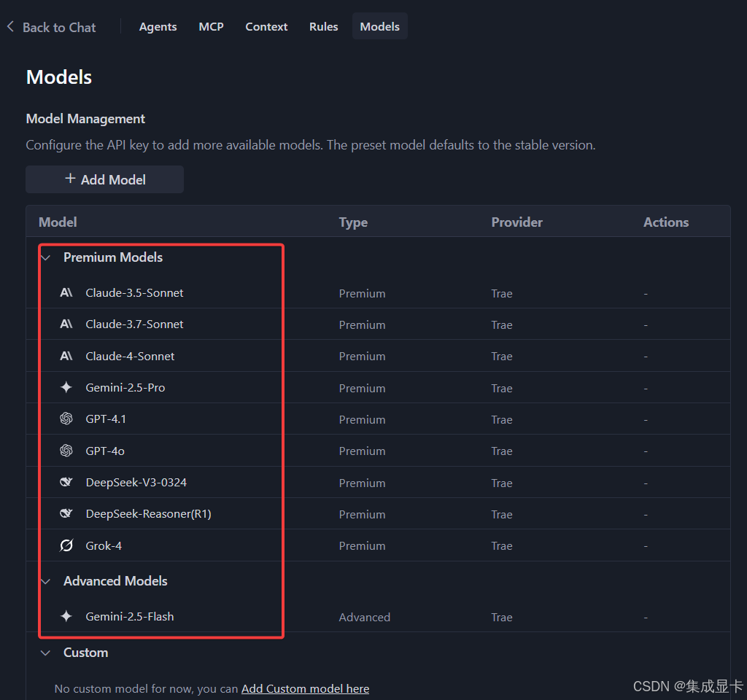747x700 pixels.
Task: Click the Premium type cell for Grok-4
Action: tap(362, 545)
